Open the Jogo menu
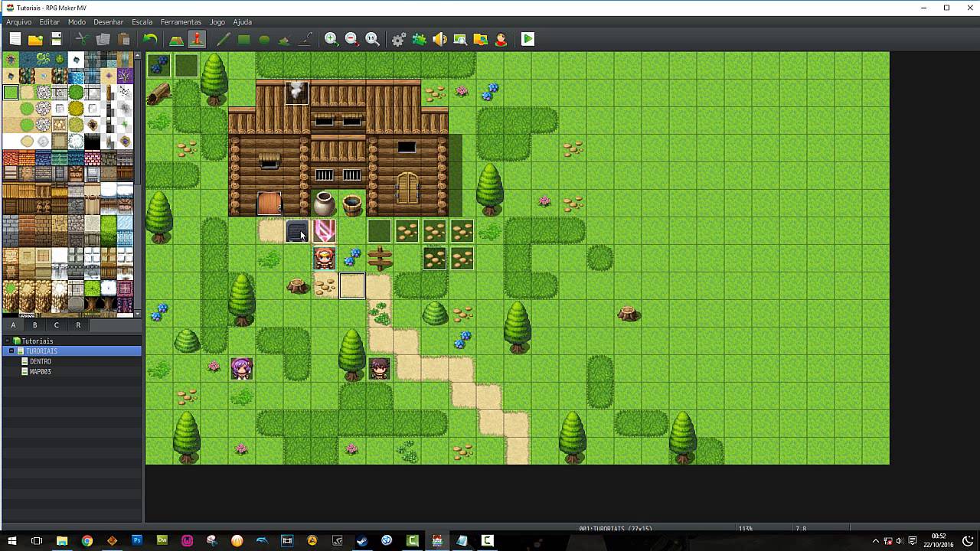The image size is (980, 551). [x=217, y=22]
